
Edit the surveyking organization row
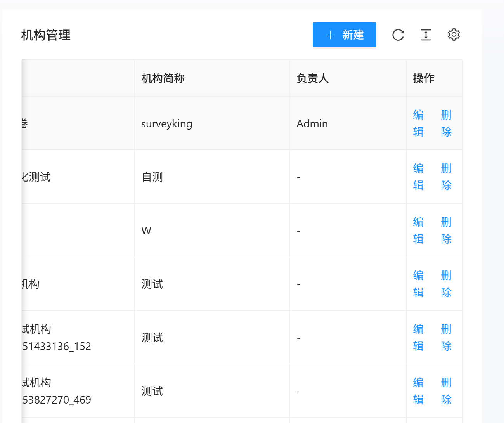[x=418, y=123]
